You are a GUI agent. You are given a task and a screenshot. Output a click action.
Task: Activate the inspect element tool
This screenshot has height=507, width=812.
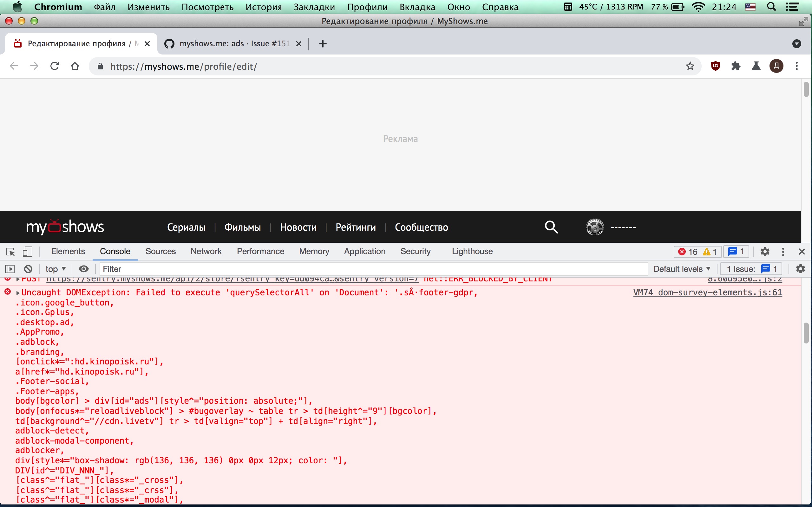tap(10, 251)
